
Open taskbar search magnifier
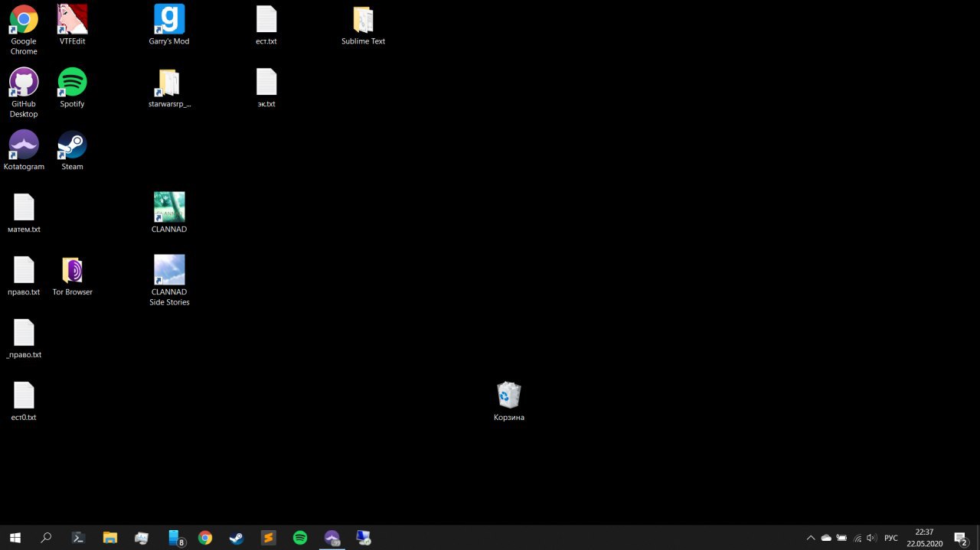coord(46,538)
